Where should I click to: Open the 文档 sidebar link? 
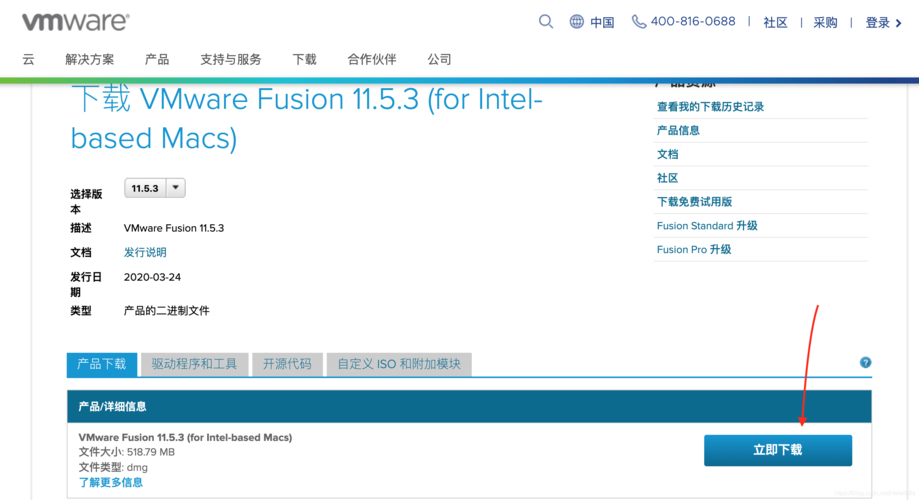coord(667,154)
